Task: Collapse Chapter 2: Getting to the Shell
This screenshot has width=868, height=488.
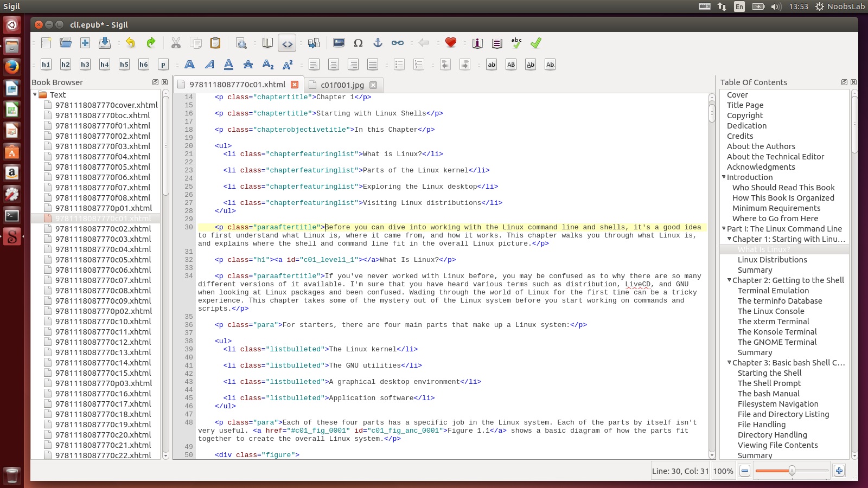Action: pos(729,280)
